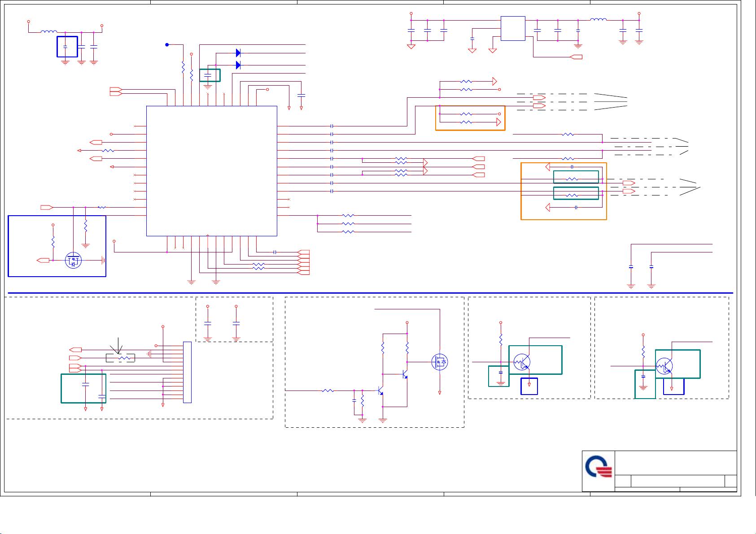Select the resistor enclosed in the black dashed outline
This screenshot has height=534, width=756.
click(124, 358)
